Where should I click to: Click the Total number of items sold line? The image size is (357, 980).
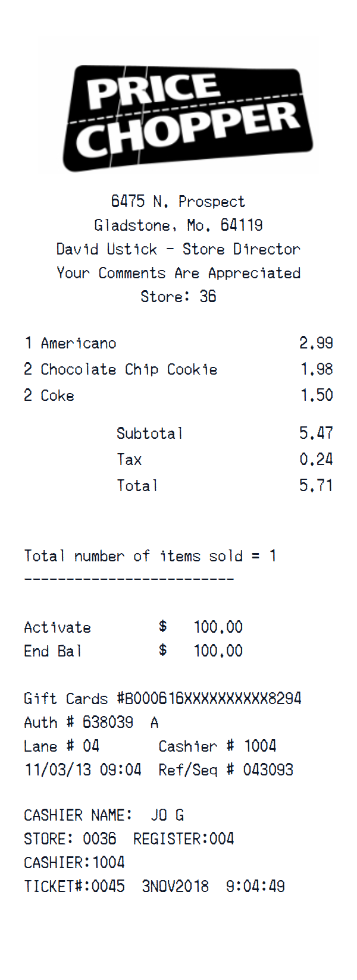click(150, 556)
